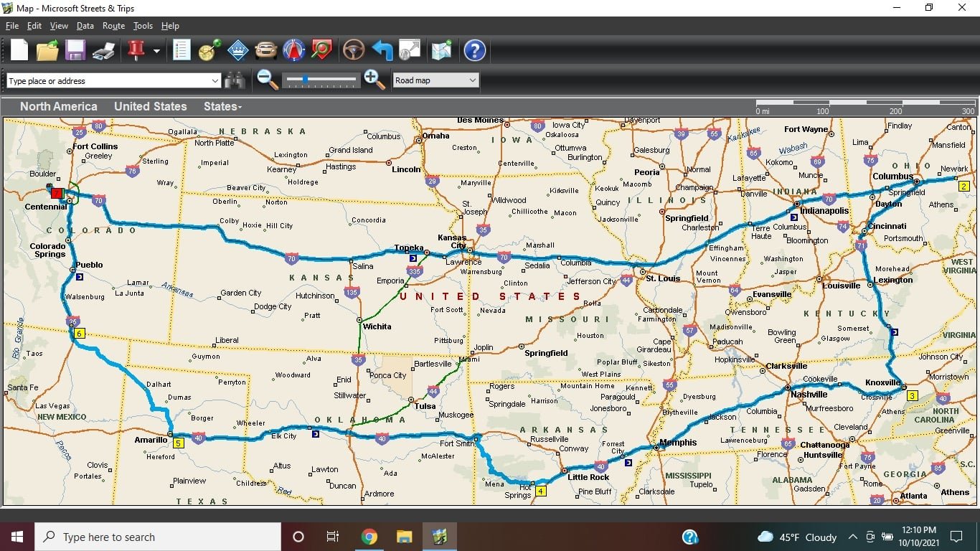
Task: Open the File menu
Action: pos(12,26)
